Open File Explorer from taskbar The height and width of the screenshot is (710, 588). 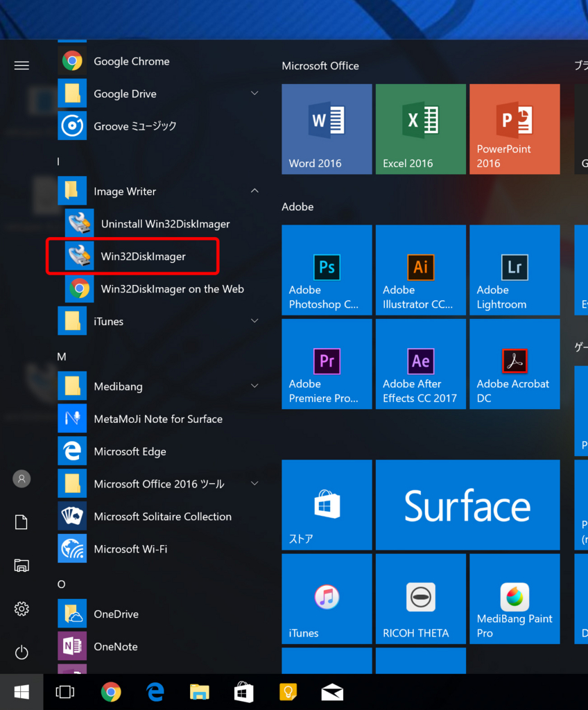pos(199,692)
